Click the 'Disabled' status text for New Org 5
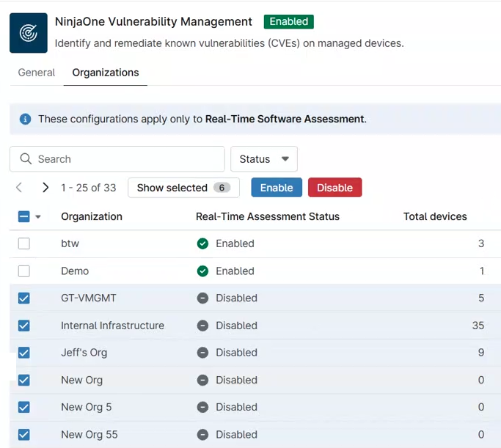The width and height of the screenshot is (501, 448). point(236,407)
